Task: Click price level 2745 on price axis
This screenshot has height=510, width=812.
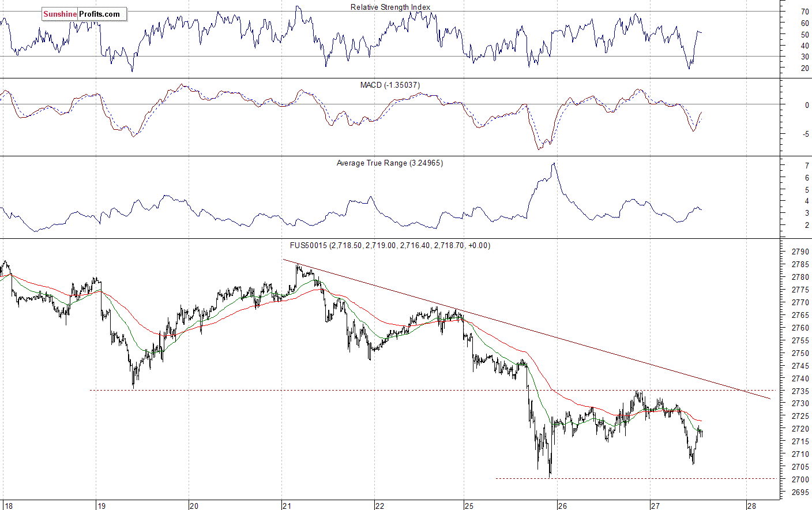Action: click(800, 366)
